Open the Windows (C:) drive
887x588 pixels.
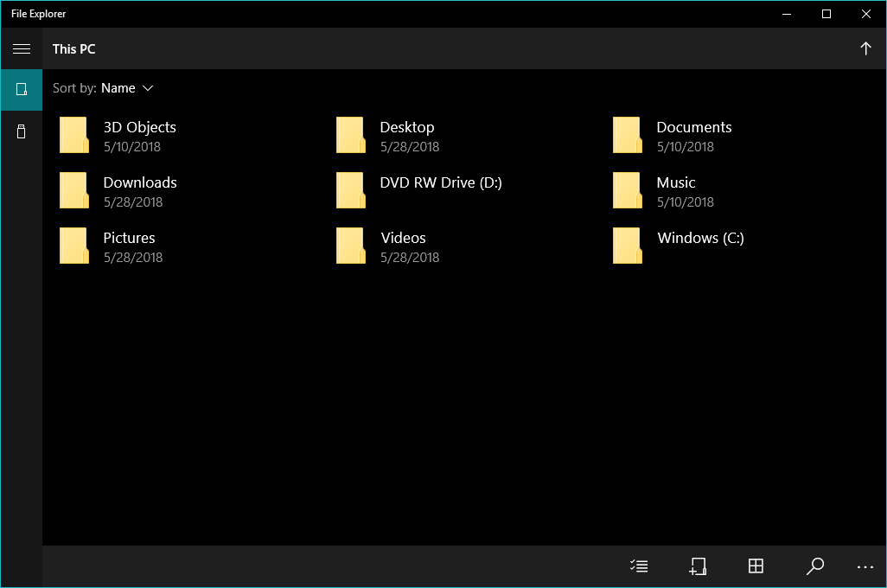(700, 239)
